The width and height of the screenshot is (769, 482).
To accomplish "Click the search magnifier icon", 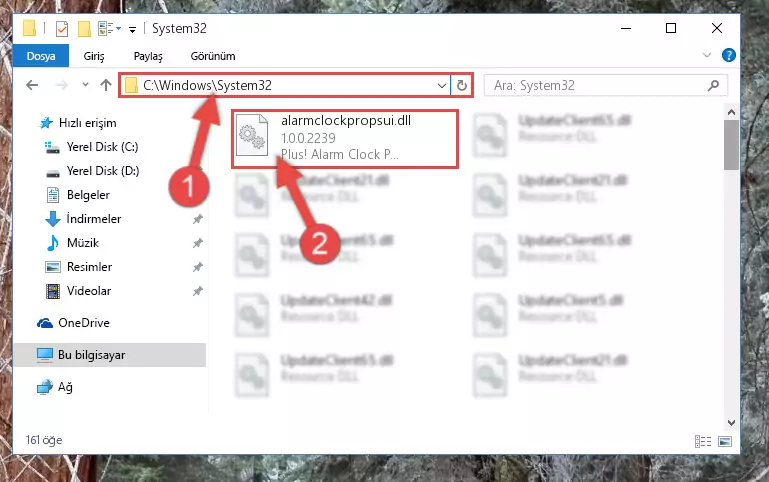I will pos(714,85).
